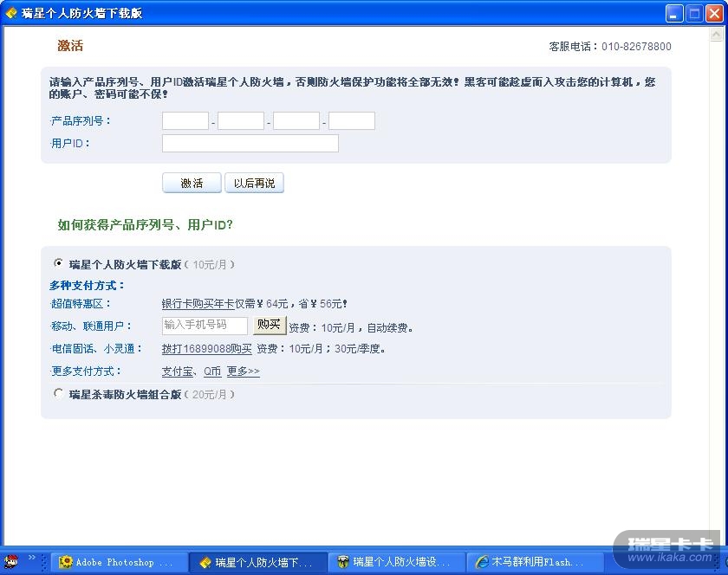Click the 更多支付方式 label
This screenshot has height=575, width=728.
tap(86, 371)
